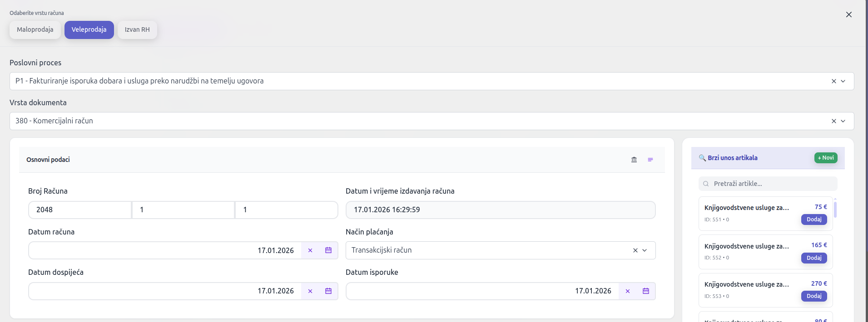Select Izvan RH invoice type
This screenshot has height=322, width=868.
pyautogui.click(x=137, y=30)
